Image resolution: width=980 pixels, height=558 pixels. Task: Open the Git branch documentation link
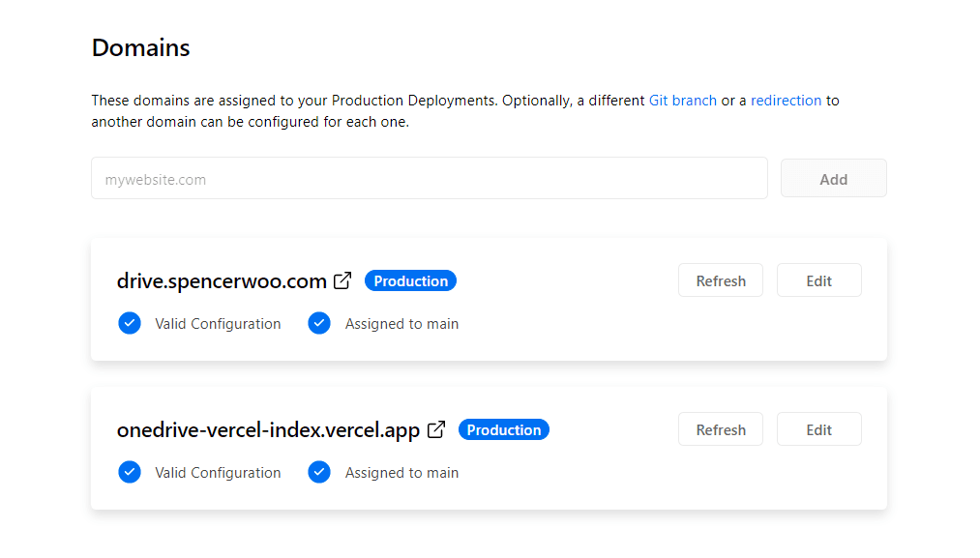[x=683, y=100]
